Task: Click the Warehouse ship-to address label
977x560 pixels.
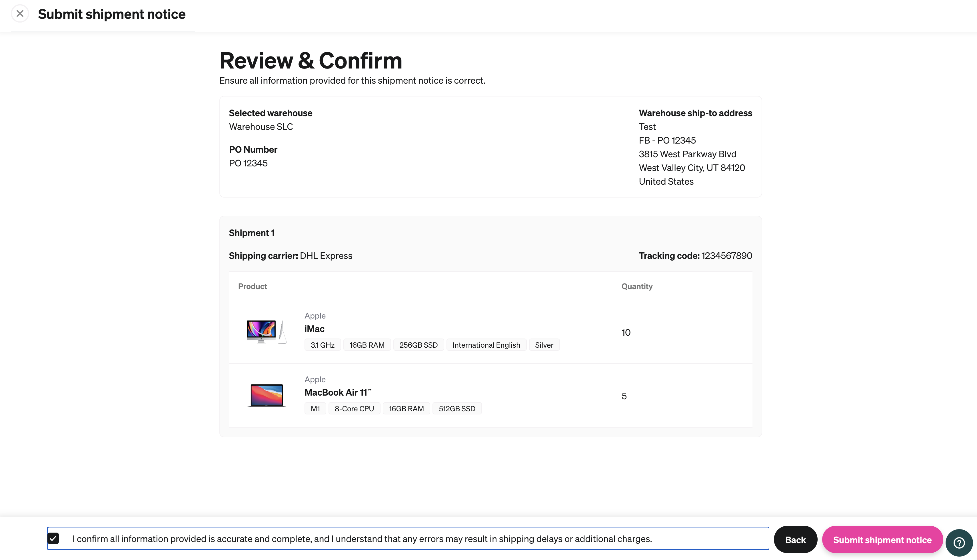Action: [695, 113]
